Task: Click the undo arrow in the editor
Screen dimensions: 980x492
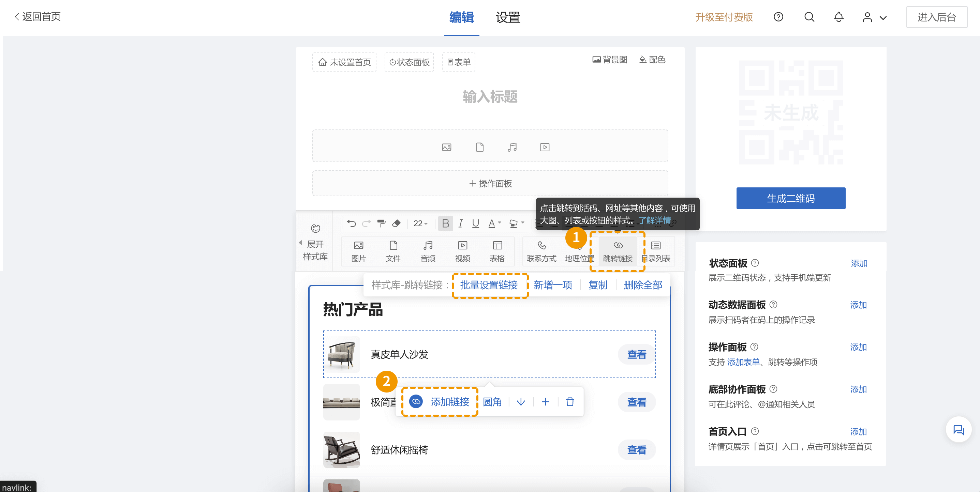Action: tap(351, 224)
